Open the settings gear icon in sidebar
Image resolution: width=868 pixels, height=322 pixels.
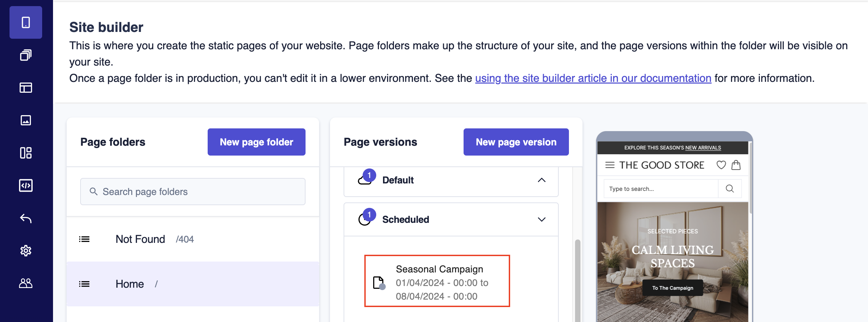click(26, 251)
